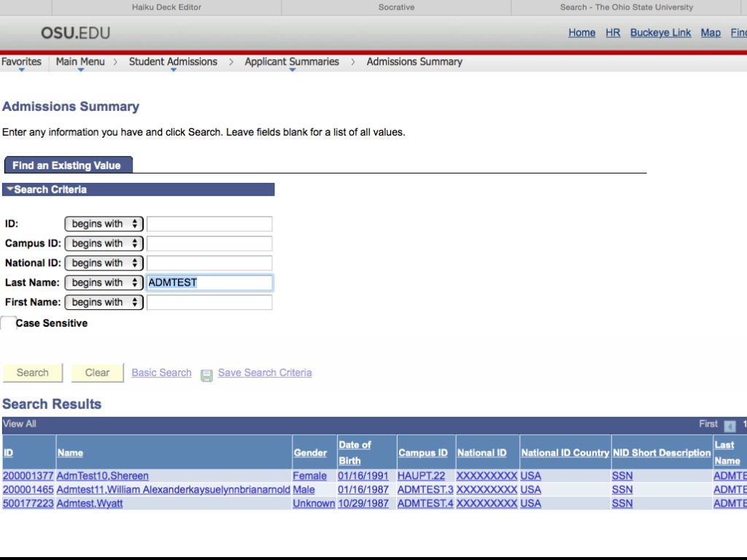The width and height of the screenshot is (747, 560).
Task: Switch to the Socrative browser tab
Action: [396, 7]
